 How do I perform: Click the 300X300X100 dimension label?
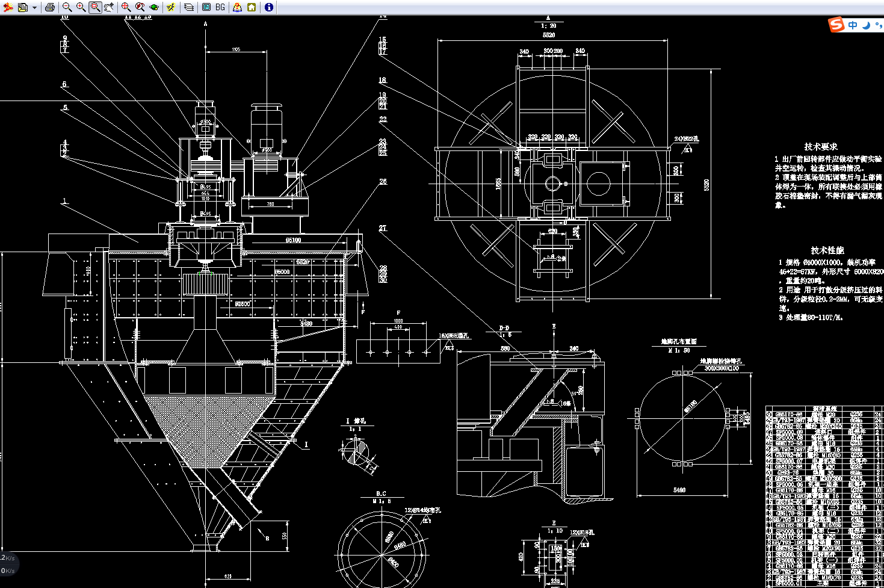[x=722, y=368]
